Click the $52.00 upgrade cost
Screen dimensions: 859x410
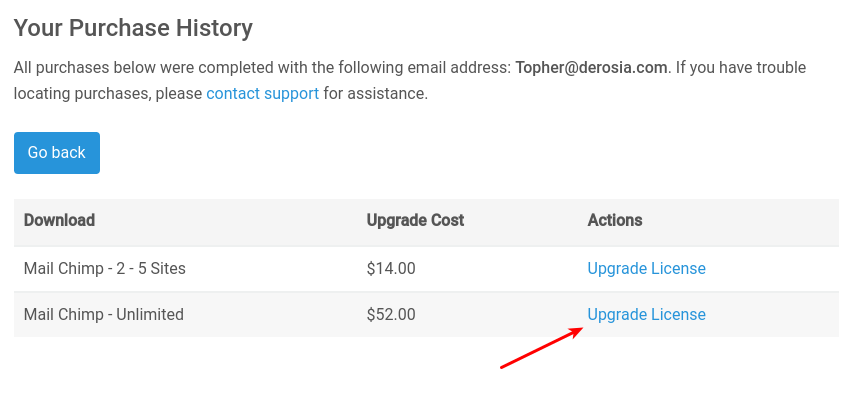tap(391, 315)
